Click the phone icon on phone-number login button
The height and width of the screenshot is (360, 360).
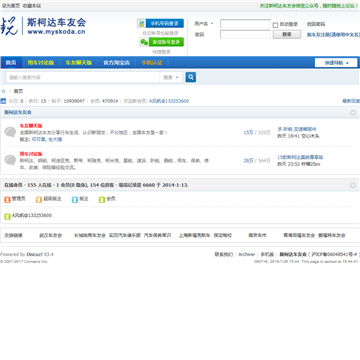pos(141,23)
